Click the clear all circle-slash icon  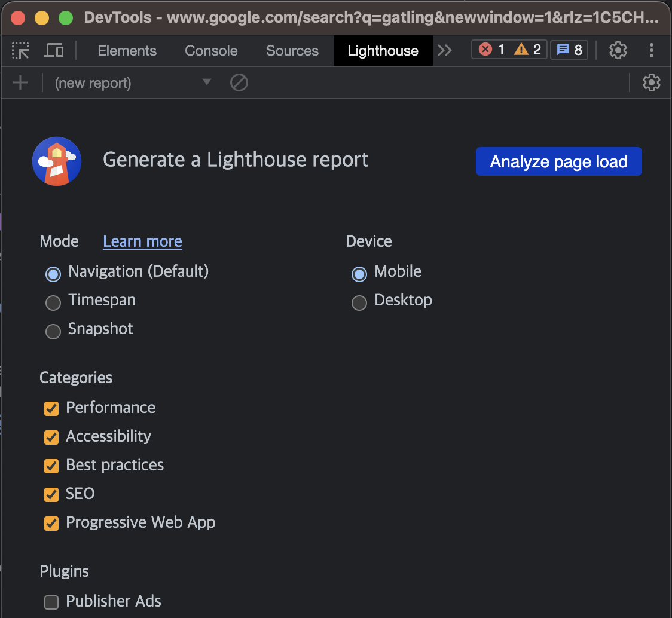[x=239, y=82]
